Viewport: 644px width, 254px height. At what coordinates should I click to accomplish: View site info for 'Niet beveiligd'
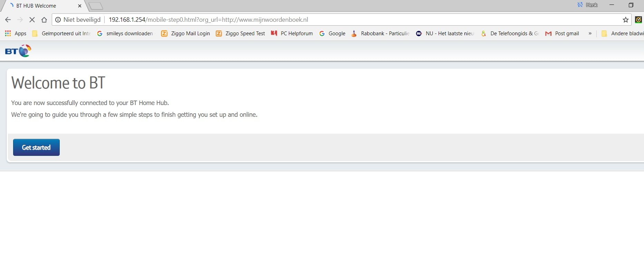pos(78,20)
